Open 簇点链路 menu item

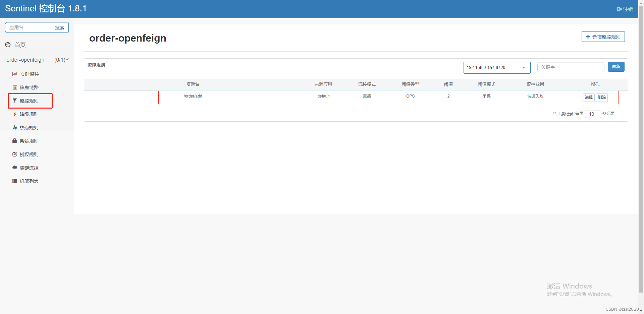(x=29, y=87)
